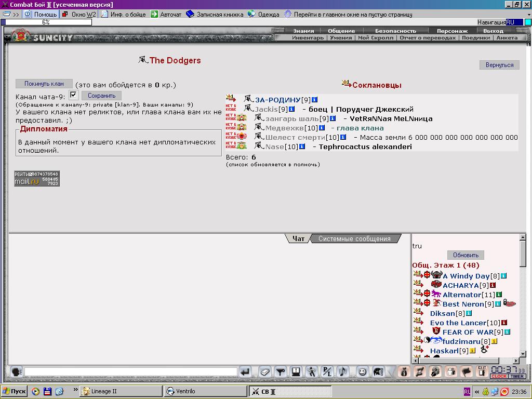Click the Авточат toolbar icon
The image size is (532, 399).
pyautogui.click(x=154, y=14)
